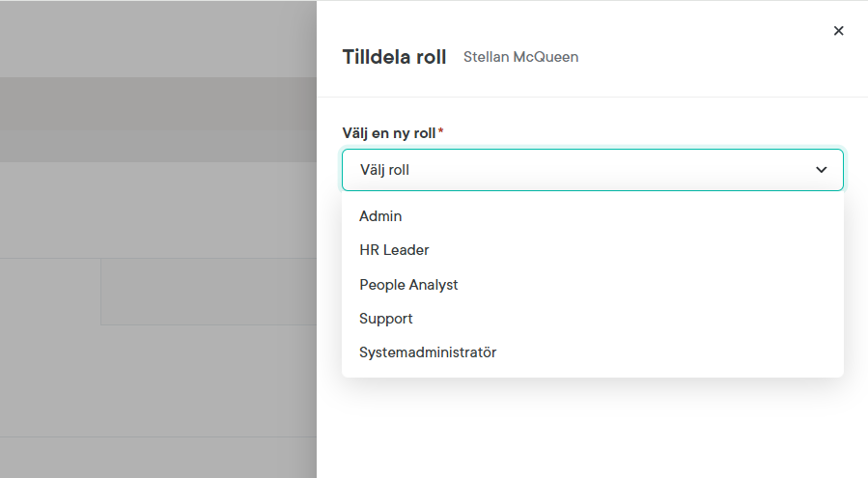The width and height of the screenshot is (868, 478).
Task: Close the Tilldela roll panel
Action: point(838,31)
